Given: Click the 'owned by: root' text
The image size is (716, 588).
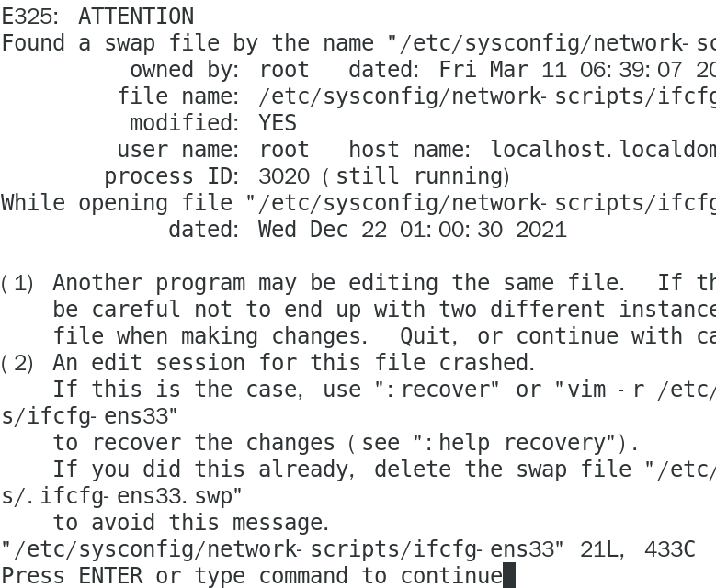Looking at the screenshot, I should 220,70.
